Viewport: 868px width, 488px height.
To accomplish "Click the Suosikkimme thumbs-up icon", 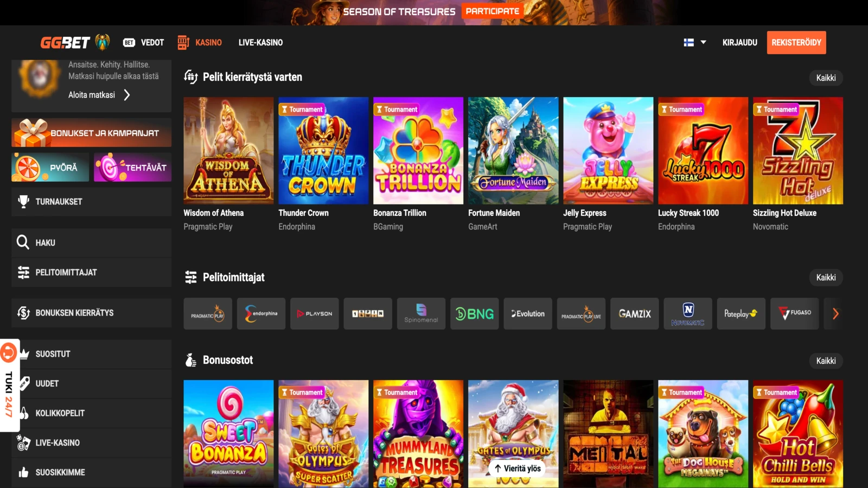I will pos(23,472).
